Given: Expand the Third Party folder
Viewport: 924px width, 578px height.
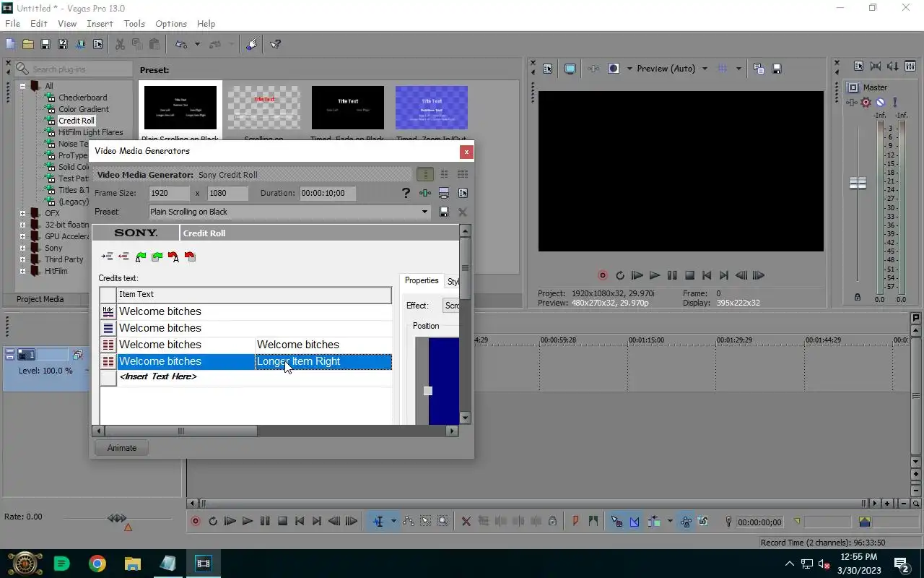Looking at the screenshot, I should pyautogui.click(x=23, y=259).
